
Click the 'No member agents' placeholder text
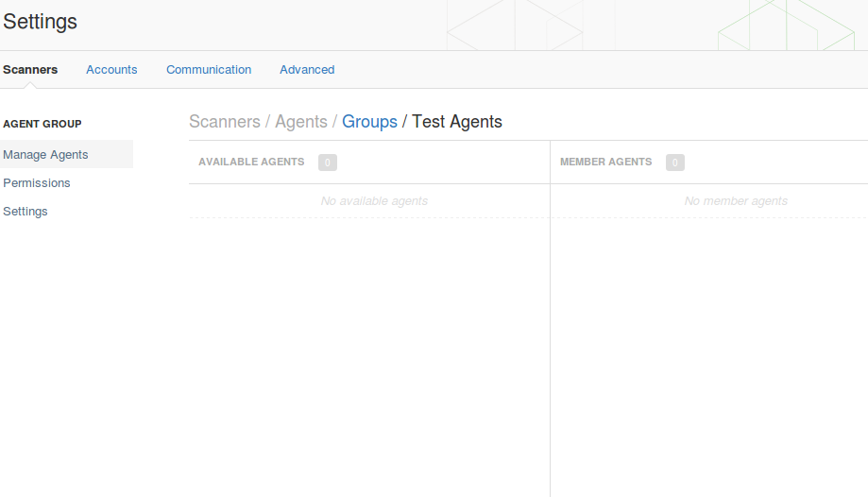(x=736, y=201)
